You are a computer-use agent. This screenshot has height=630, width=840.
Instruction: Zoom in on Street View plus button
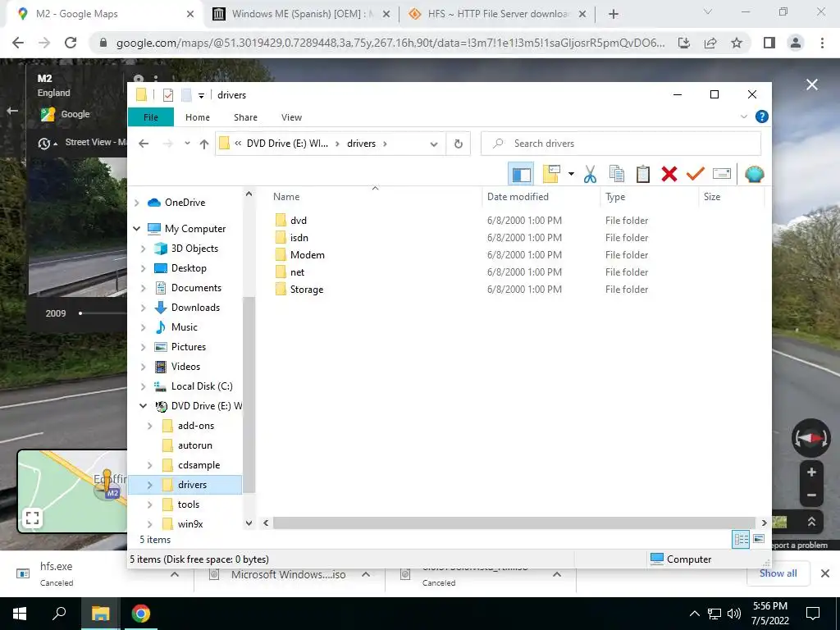coord(811,472)
